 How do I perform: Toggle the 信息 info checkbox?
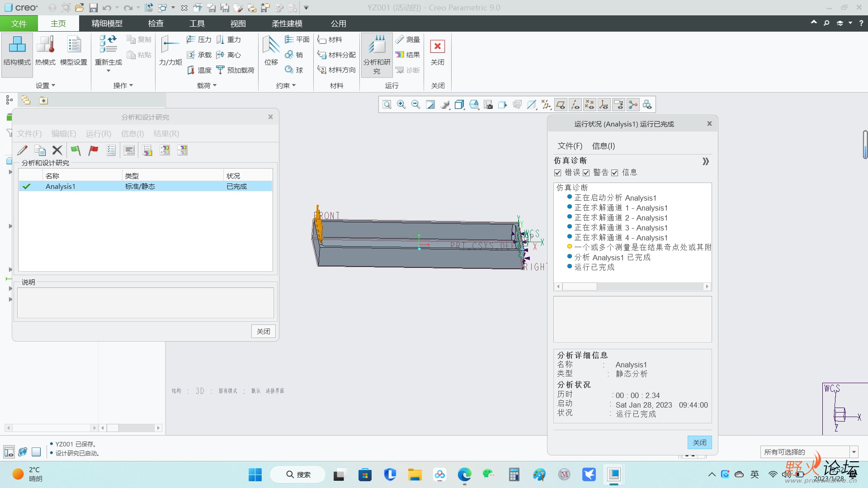pos(615,173)
